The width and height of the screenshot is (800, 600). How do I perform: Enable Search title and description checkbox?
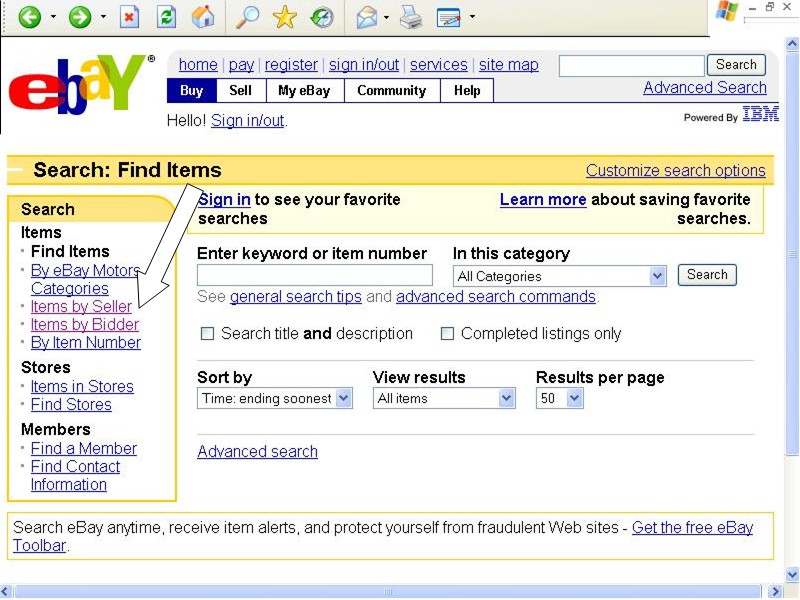pos(207,334)
